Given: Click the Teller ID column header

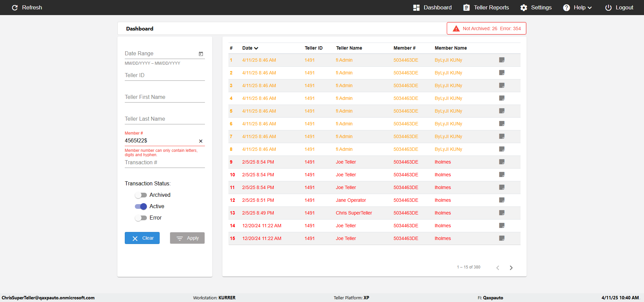Looking at the screenshot, I should (x=314, y=48).
